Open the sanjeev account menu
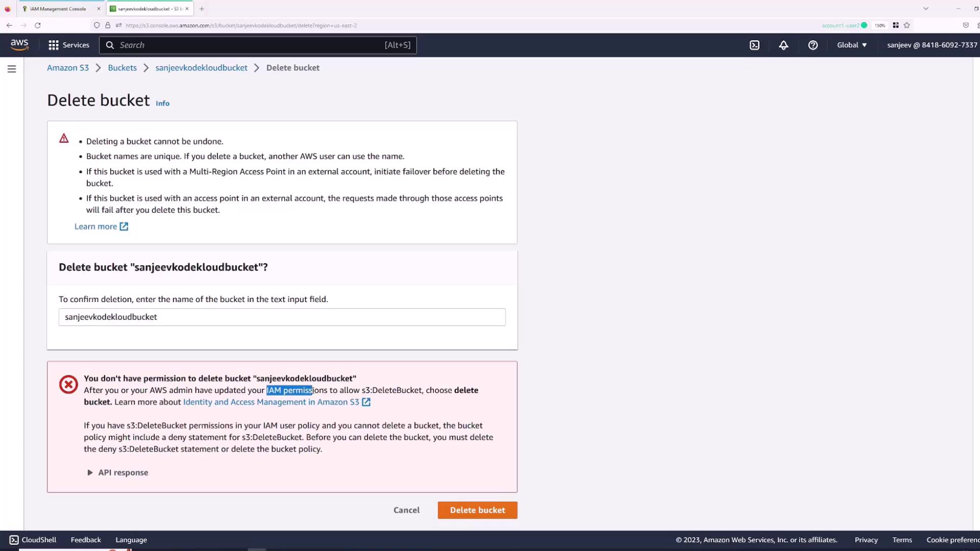Image resolution: width=980 pixels, height=551 pixels. coord(932,45)
